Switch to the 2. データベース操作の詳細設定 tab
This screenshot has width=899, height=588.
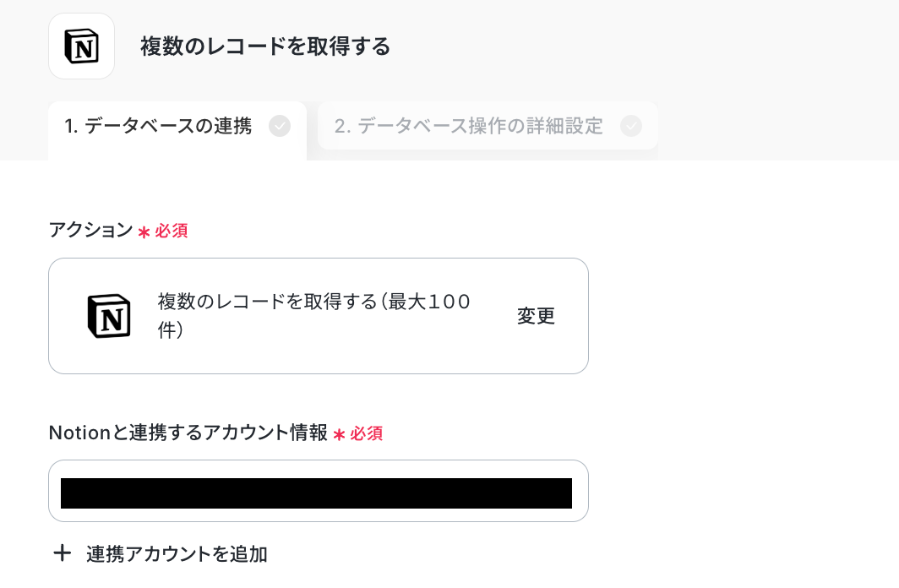point(488,126)
